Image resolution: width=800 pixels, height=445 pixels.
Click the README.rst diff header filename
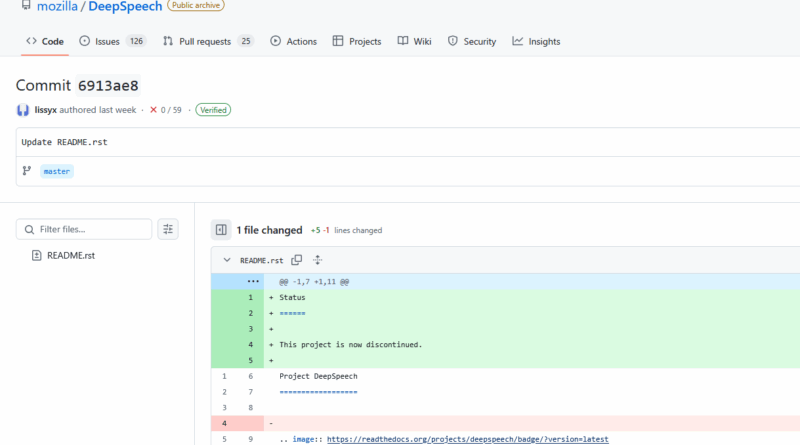(x=261, y=260)
